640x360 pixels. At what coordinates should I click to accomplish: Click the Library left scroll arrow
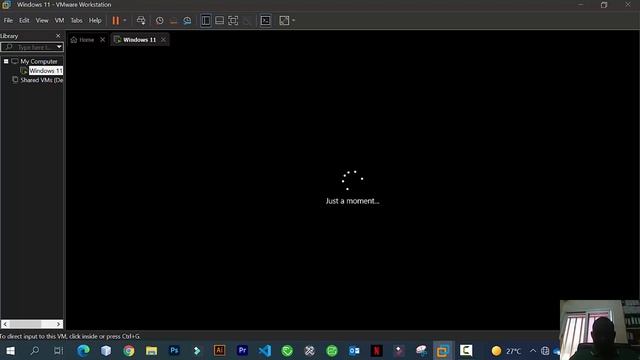(x=5, y=324)
